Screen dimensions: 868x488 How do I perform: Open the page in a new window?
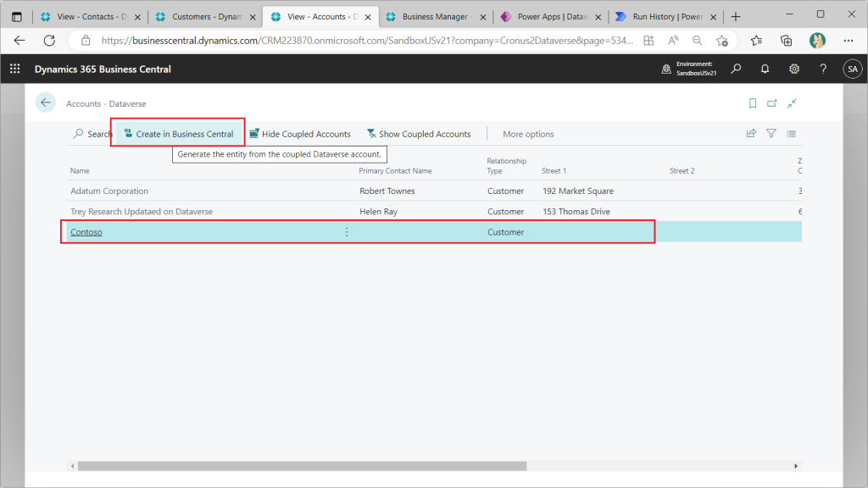pyautogui.click(x=771, y=103)
